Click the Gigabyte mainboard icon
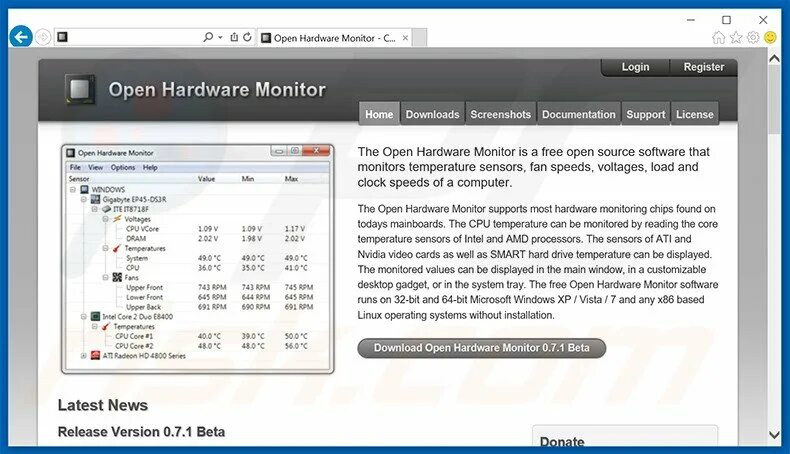 95,200
